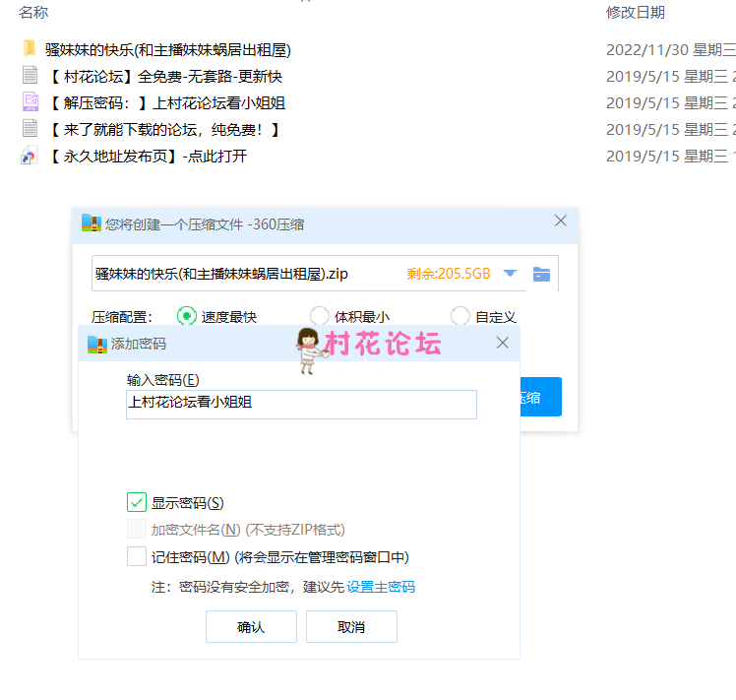Select the 速度最快 compression option

pyautogui.click(x=186, y=316)
